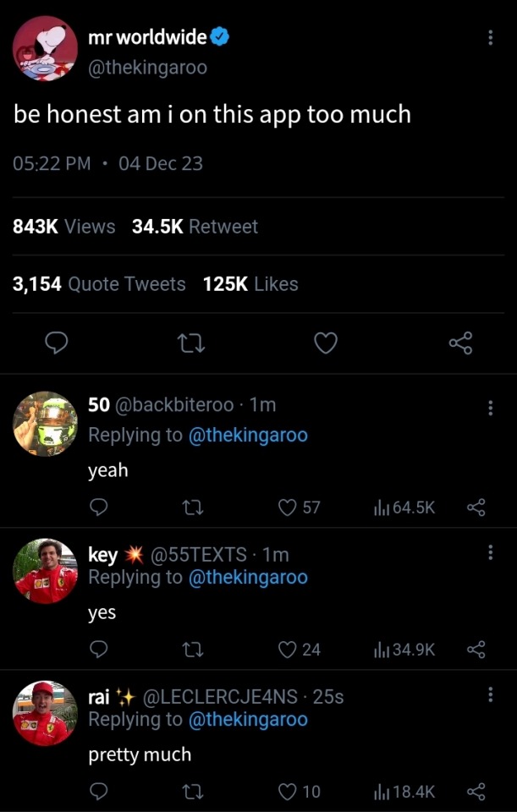Like the 'yes' reply by key
Screen dimensions: 517x812
point(289,649)
